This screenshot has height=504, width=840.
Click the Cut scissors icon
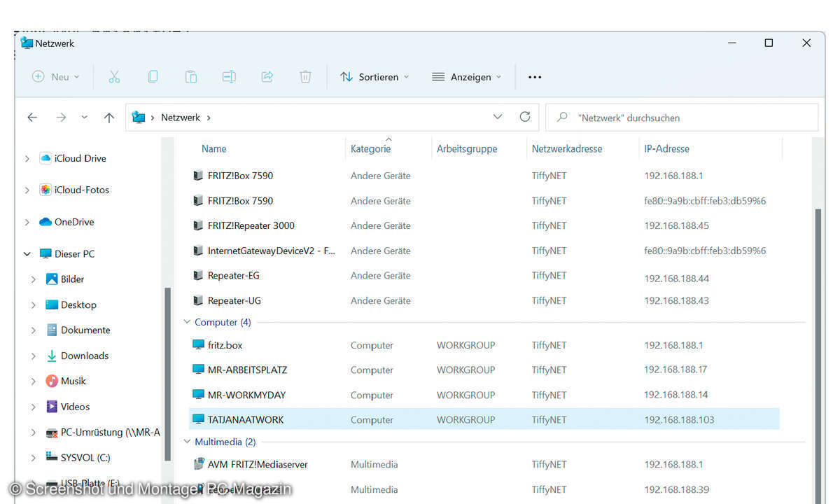114,77
